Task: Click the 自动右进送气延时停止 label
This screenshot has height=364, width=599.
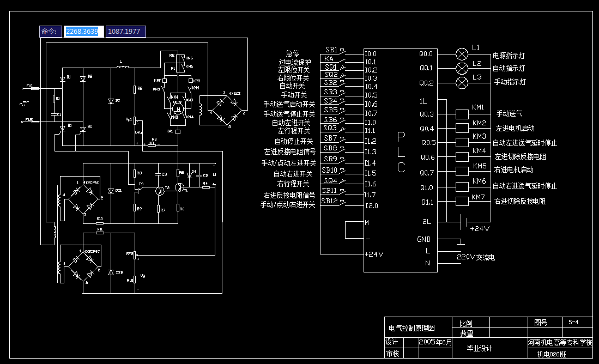Action: click(x=524, y=186)
